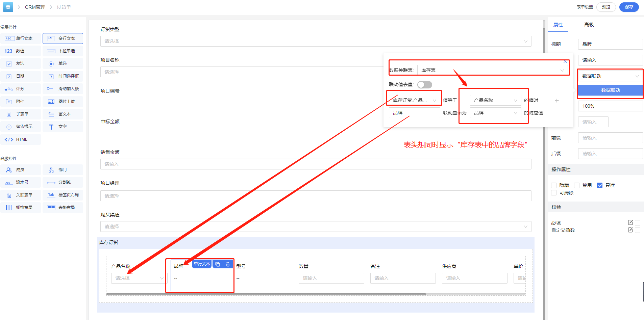Screen dimensions: 644x320
Task: Open the 产品名称 condition dropdown in popup
Action: click(x=495, y=100)
